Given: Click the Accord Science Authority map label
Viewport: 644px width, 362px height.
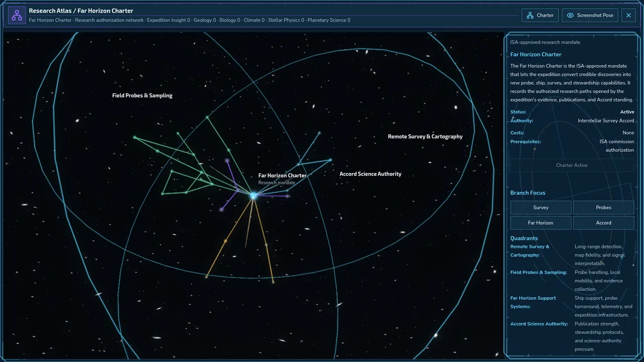Looking at the screenshot, I should pos(370,174).
